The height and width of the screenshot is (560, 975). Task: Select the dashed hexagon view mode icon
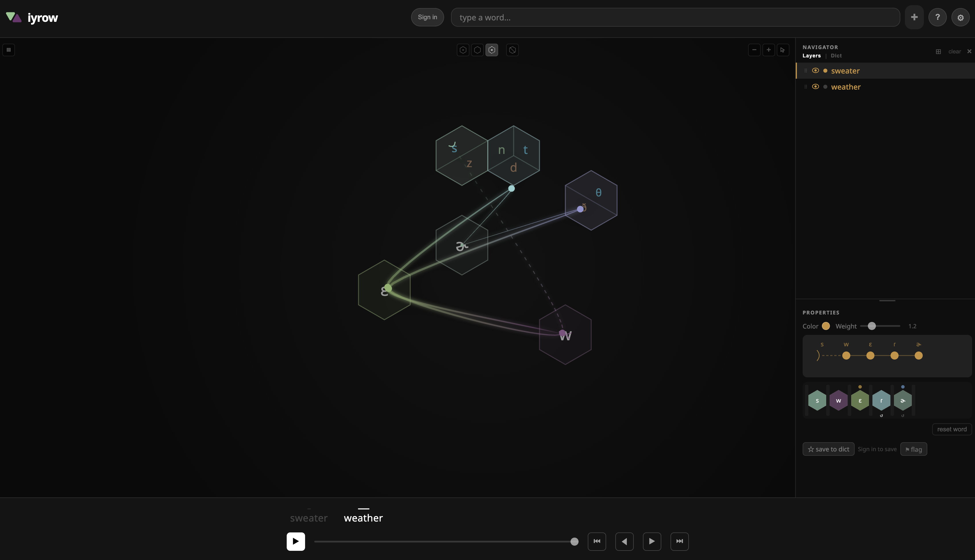tap(492, 50)
